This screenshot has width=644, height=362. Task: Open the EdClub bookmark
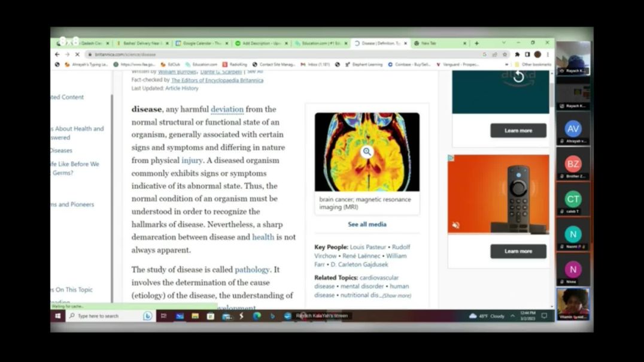(x=171, y=65)
